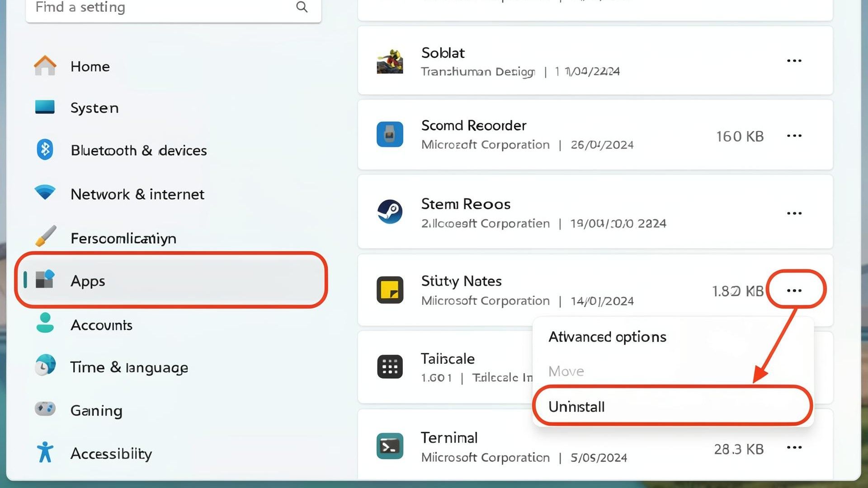Click the Apps squares icon

tap(45, 279)
